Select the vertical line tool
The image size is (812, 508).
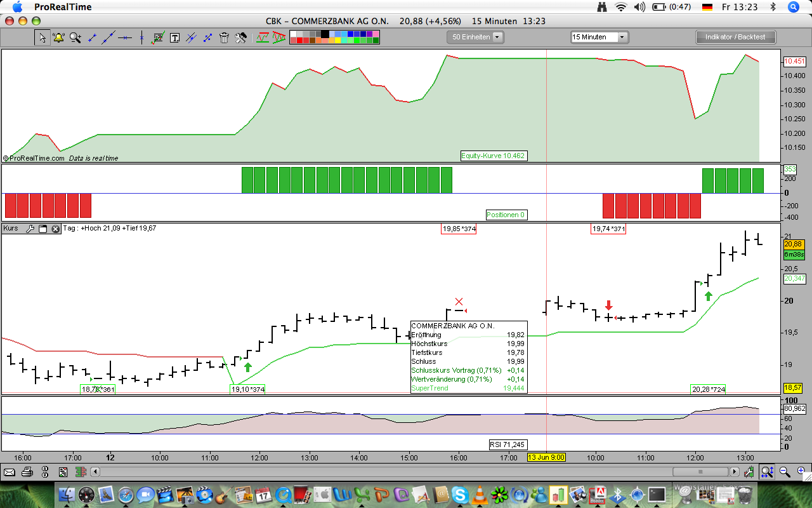[141, 37]
